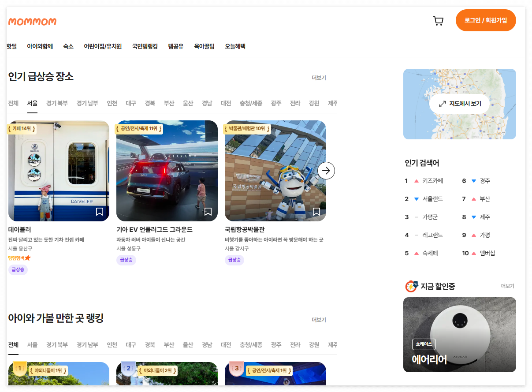The image size is (532, 392).
Task: Click 더보기 next to 아이와 가볼 만한 곳 랭킹
Action: tap(319, 320)
